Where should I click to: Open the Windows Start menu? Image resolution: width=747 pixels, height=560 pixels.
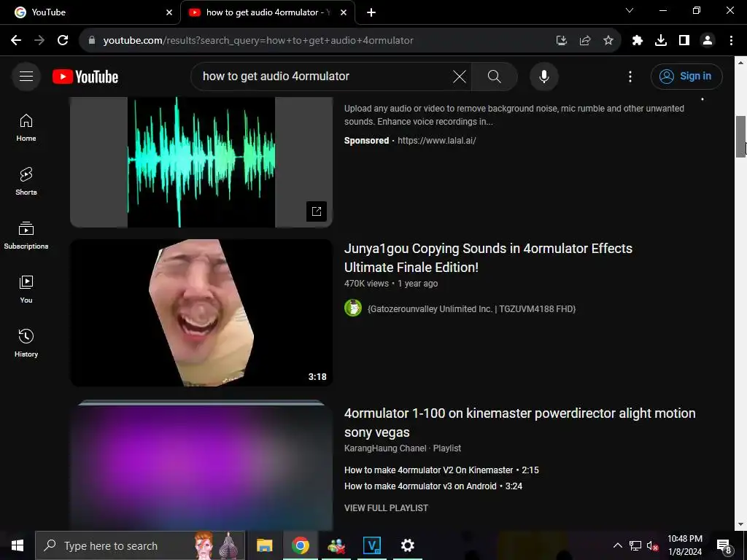tap(18, 545)
